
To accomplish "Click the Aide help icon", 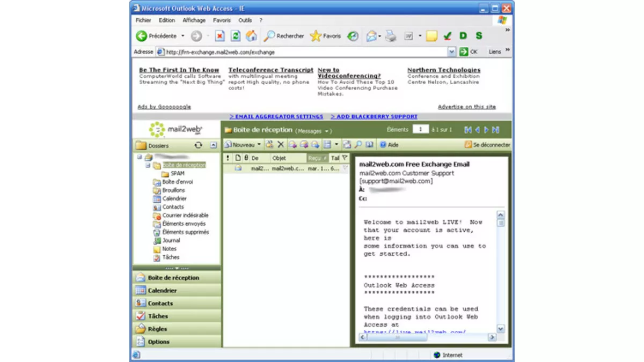I will [x=383, y=144].
